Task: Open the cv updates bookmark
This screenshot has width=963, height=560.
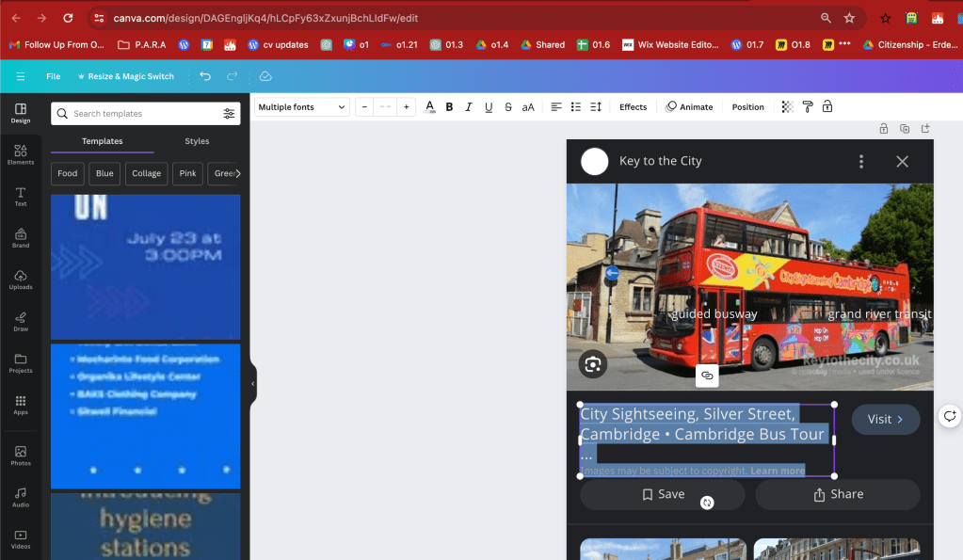Action: (279, 45)
